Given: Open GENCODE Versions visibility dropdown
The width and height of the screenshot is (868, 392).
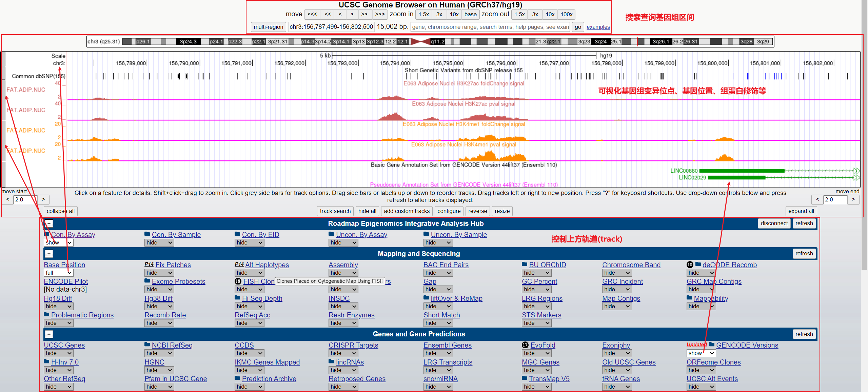Looking at the screenshot, I should click(x=701, y=353).
